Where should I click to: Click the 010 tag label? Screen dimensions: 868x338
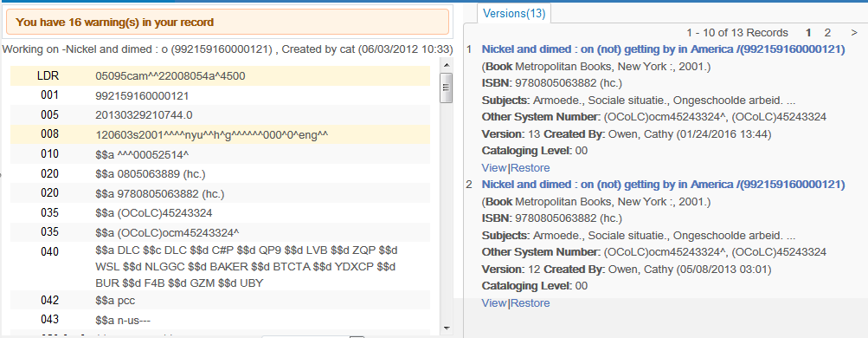click(x=49, y=154)
